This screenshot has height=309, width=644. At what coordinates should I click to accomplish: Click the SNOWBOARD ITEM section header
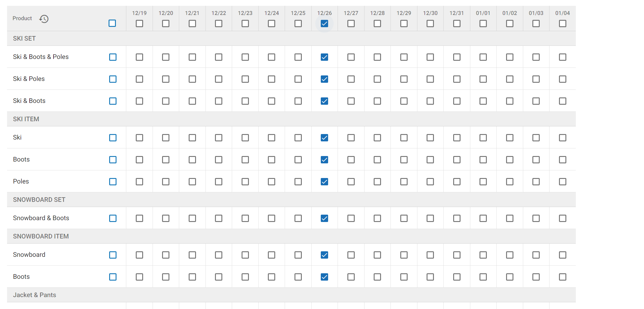coord(41,236)
